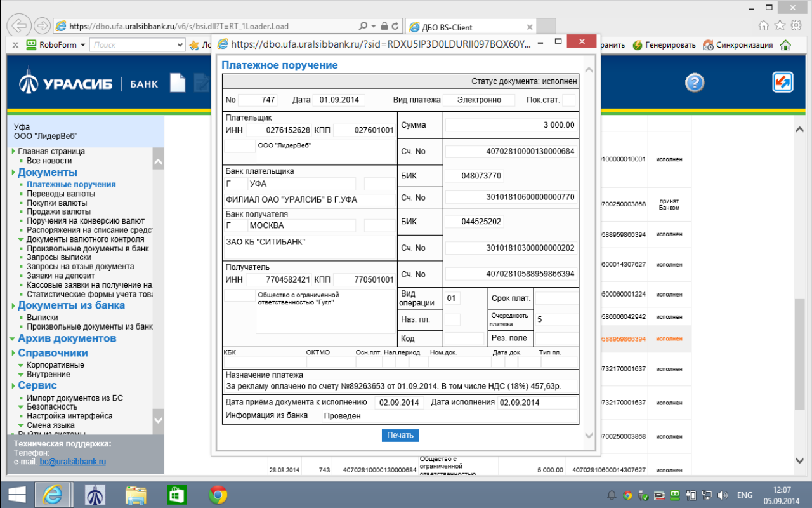Click the popup scrollbar down arrow

click(589, 436)
